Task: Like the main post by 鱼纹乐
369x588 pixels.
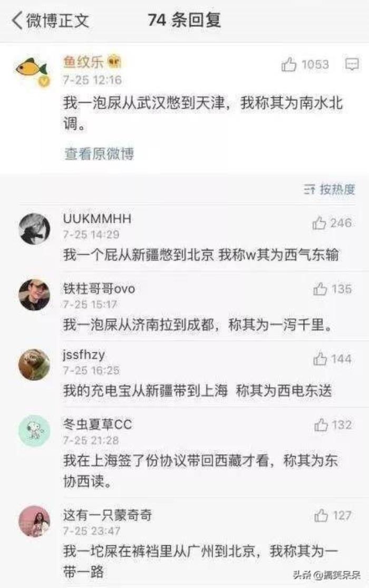Action: coord(289,64)
